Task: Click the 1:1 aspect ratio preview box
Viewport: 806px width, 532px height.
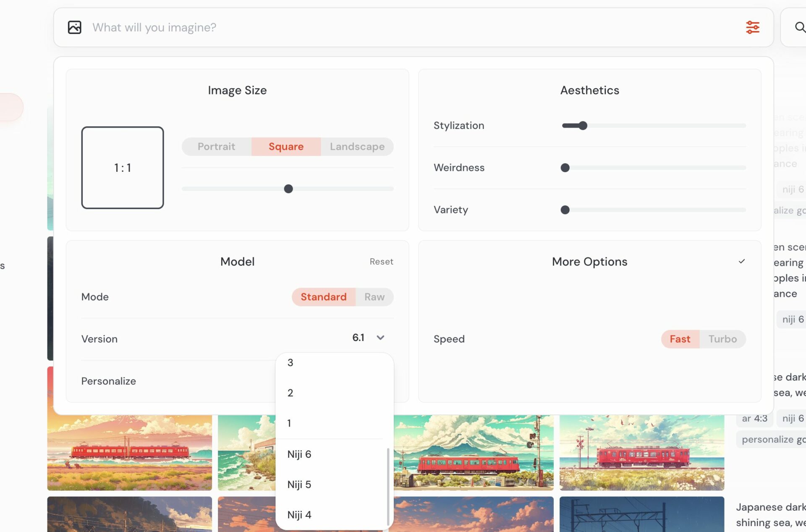Action: [x=123, y=168]
